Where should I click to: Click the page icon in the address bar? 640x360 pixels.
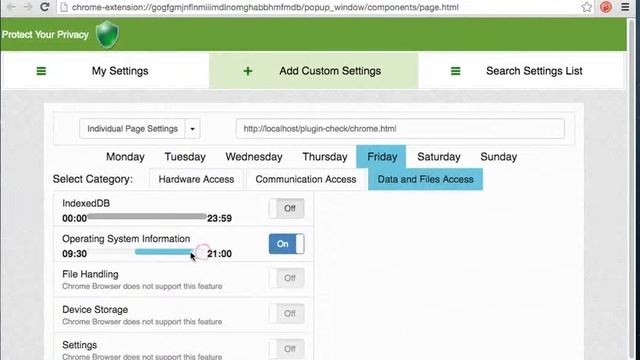point(64,7)
